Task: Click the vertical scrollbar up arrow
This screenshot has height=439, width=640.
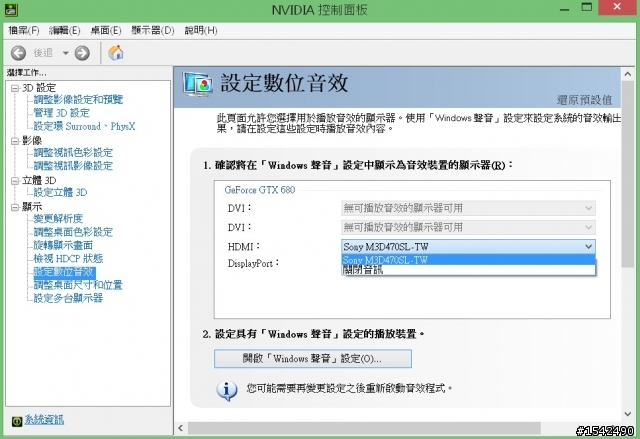Action: 628,74
